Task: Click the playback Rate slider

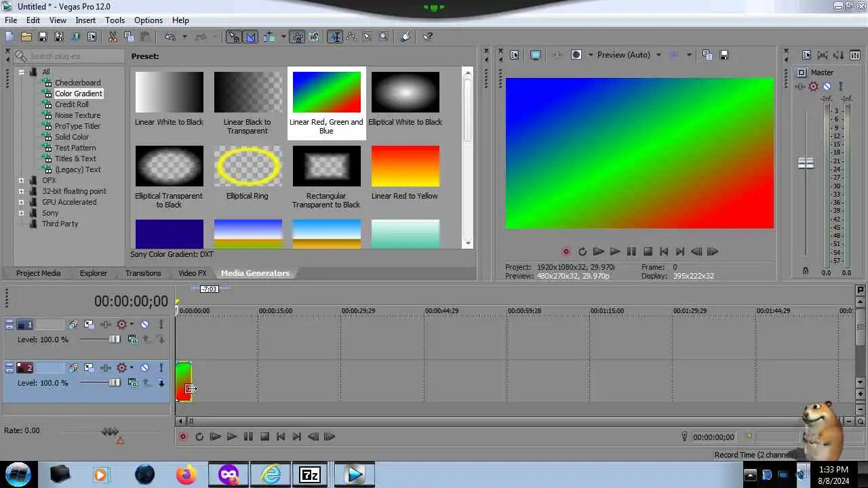Action: coord(110,431)
